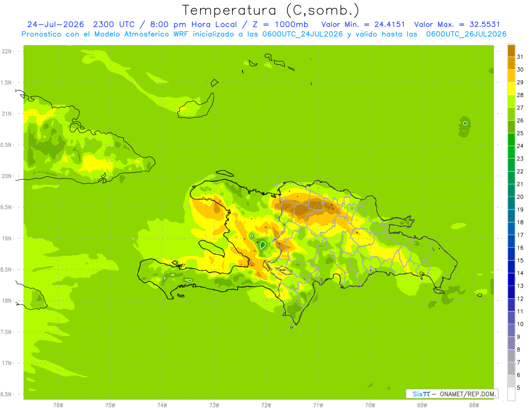Click the legend value label '10'
The image size is (532, 411).
[x=520, y=324]
